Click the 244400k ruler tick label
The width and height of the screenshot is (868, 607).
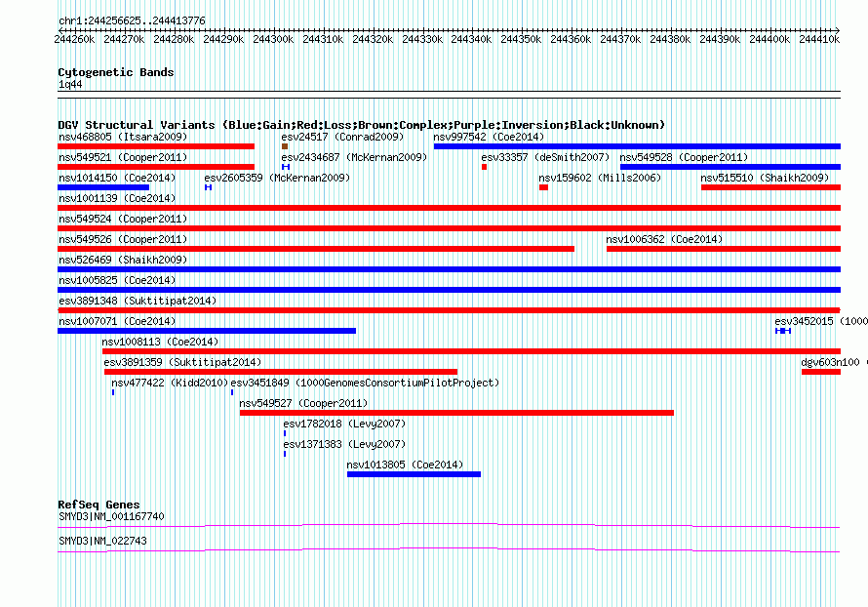[769, 39]
